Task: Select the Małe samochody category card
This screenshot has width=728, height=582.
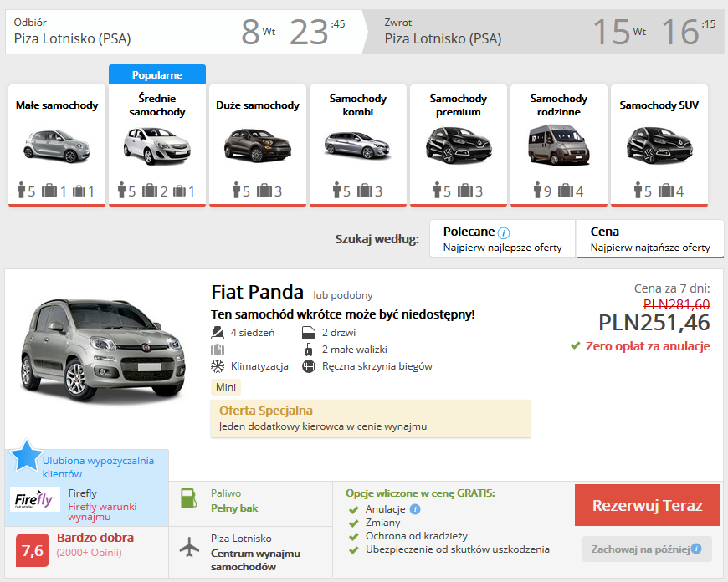Action: pyautogui.click(x=57, y=145)
